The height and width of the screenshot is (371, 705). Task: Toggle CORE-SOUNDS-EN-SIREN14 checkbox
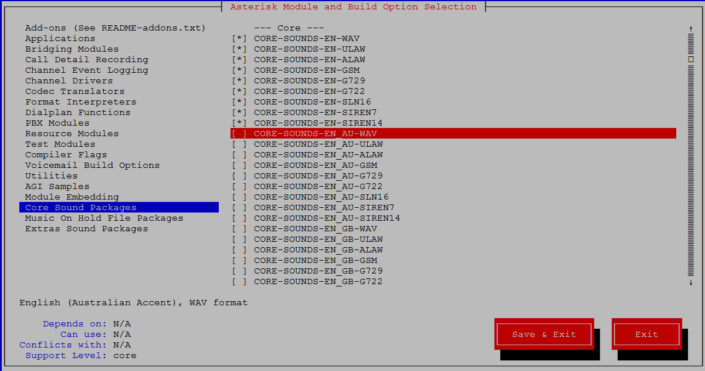239,123
